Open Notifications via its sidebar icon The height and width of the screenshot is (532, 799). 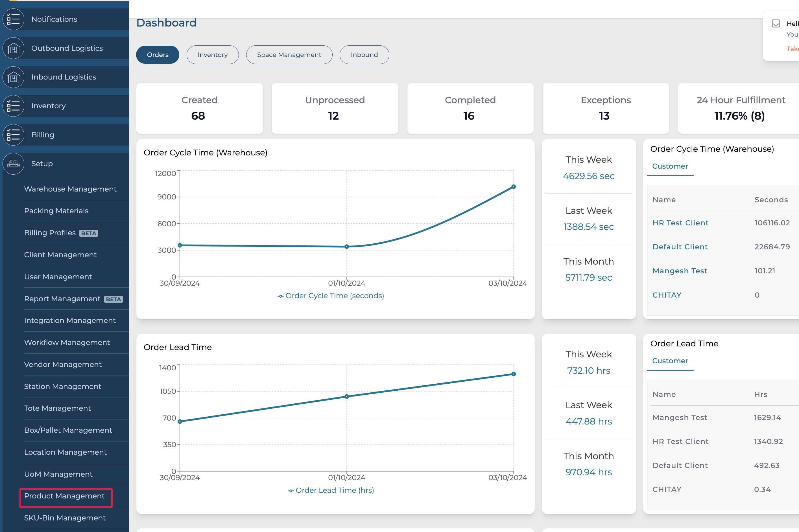(13, 19)
